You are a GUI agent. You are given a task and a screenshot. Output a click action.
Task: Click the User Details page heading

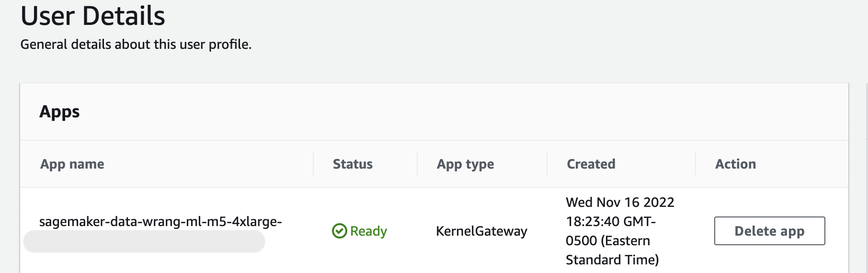[93, 15]
